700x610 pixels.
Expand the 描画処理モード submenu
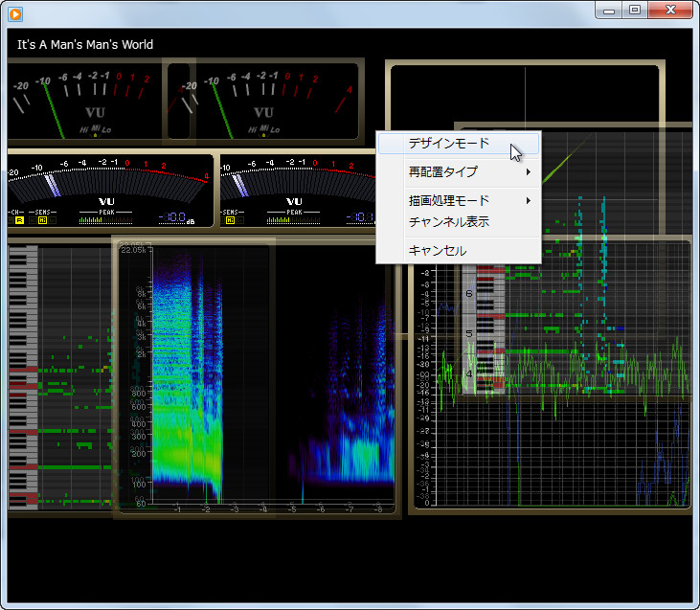tap(448, 201)
